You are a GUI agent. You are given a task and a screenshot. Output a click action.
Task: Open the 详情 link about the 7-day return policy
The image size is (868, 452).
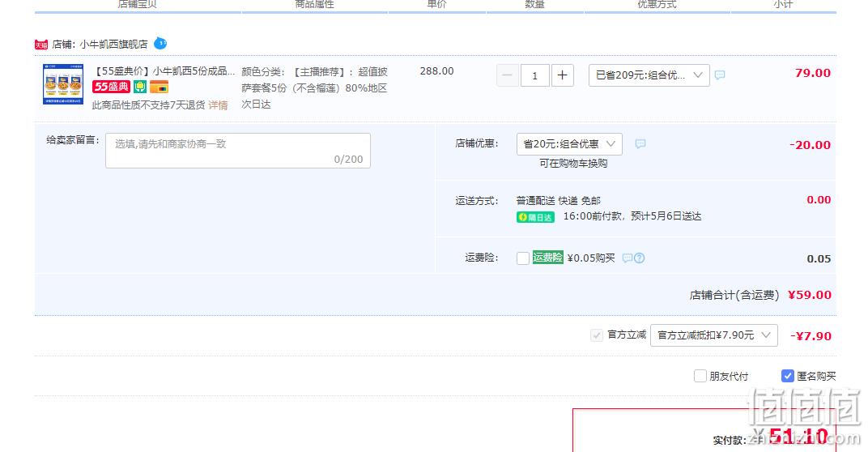coord(218,105)
